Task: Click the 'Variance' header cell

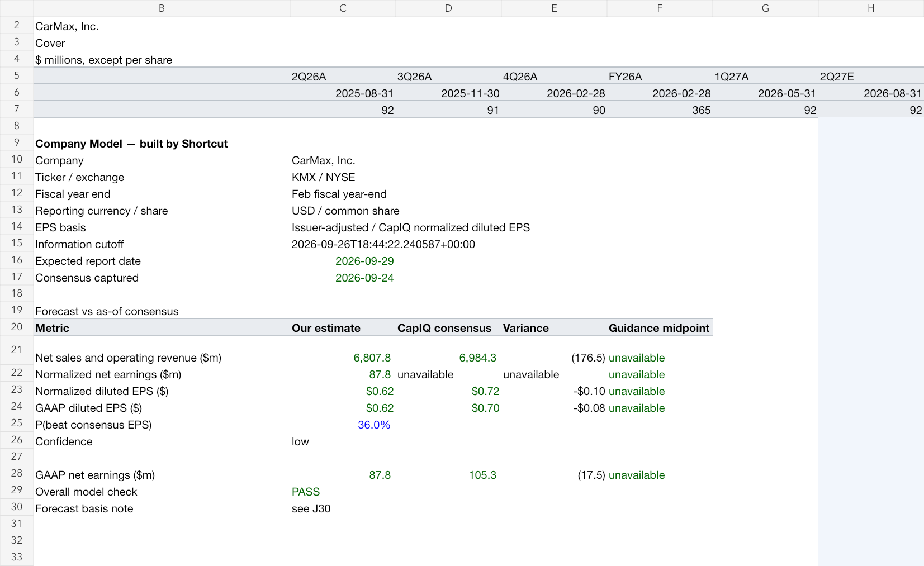Action: tap(554, 328)
